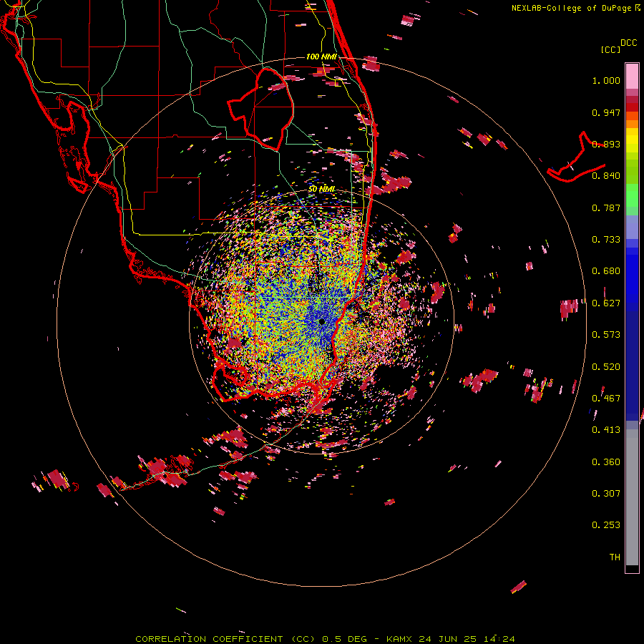This screenshot has height=644, width=644.
Task: Click the 0.307 scale value
Action: (x=606, y=494)
